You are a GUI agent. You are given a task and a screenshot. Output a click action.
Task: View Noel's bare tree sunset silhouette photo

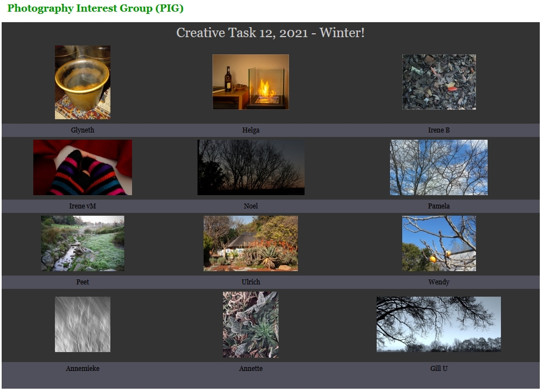pos(251,167)
